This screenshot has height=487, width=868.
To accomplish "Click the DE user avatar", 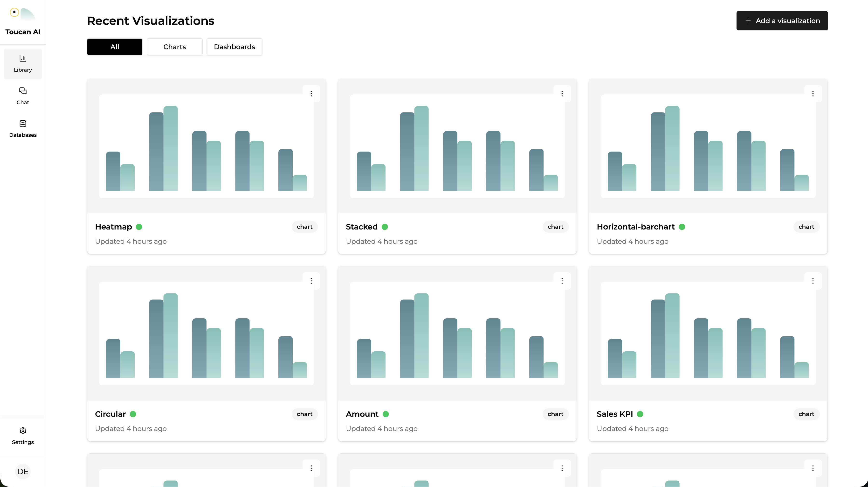I will (x=23, y=471).
